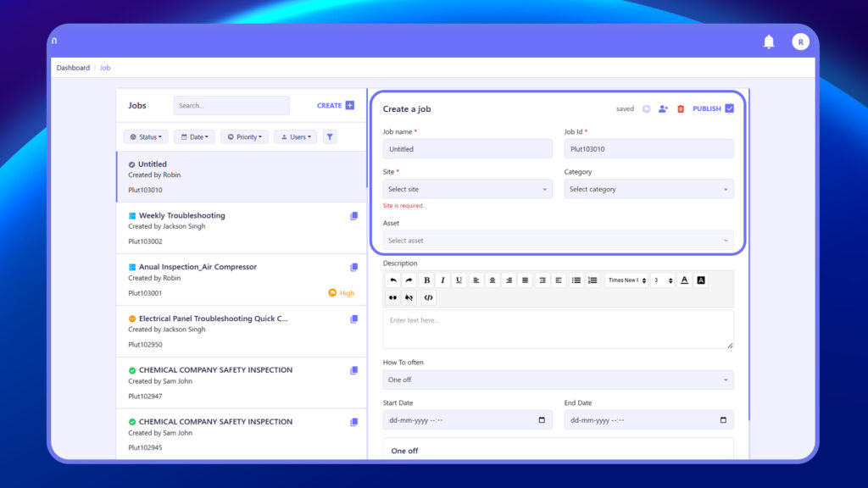Copy the CHEMICAL COMPANY job Plut102947
Image resolution: width=868 pixels, height=488 pixels.
point(353,371)
